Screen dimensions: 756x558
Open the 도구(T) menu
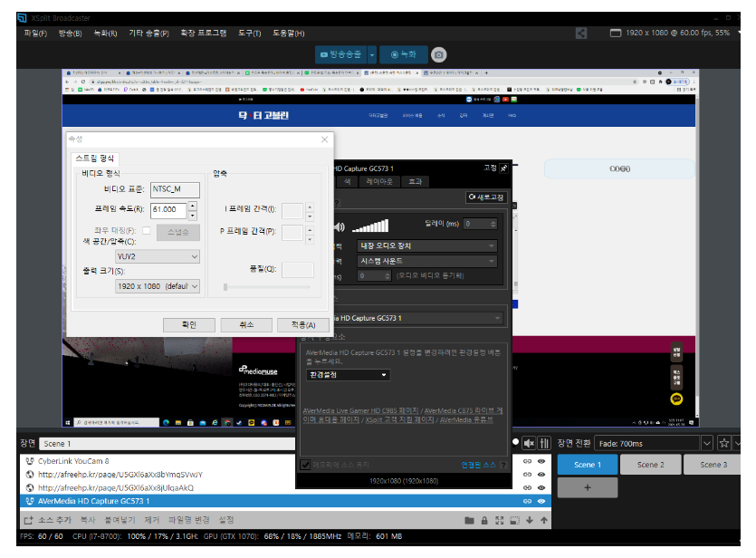tap(249, 34)
